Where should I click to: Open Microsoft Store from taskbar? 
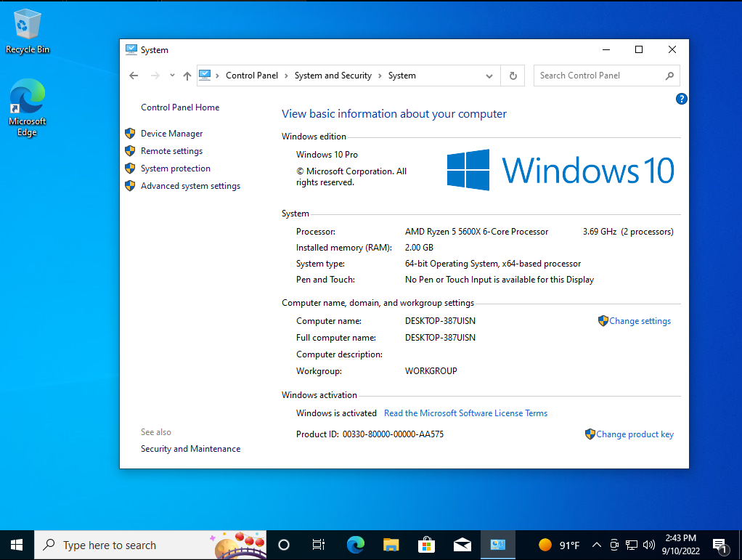click(x=426, y=545)
